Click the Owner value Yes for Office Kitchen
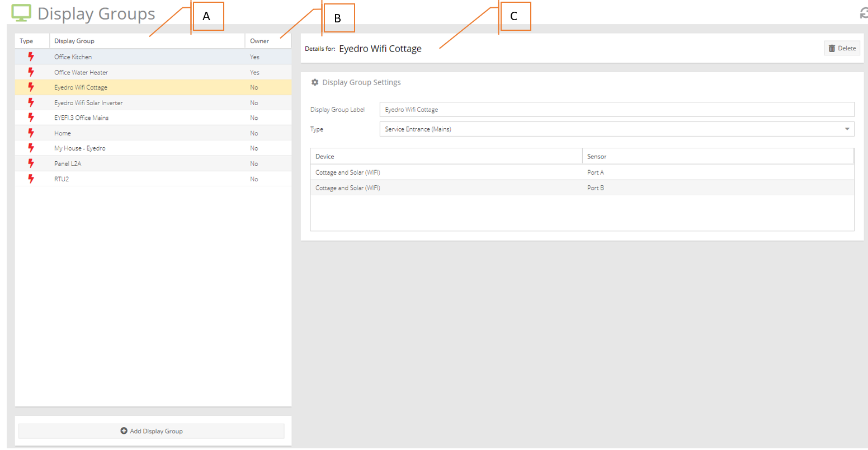The width and height of the screenshot is (868, 450). 254,57
